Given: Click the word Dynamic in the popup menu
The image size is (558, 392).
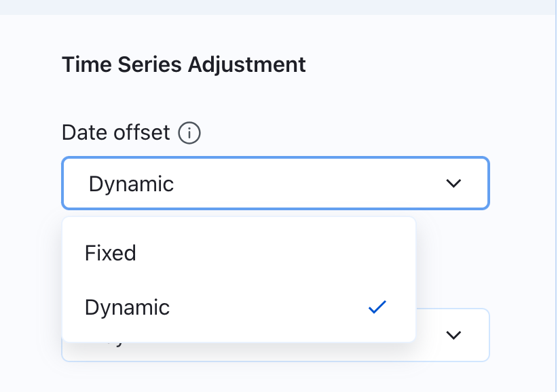Looking at the screenshot, I should click(127, 307).
